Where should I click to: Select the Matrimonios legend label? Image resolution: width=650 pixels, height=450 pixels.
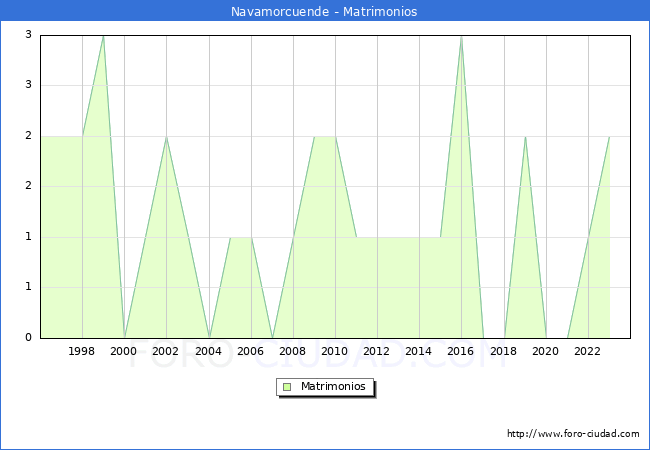333,386
